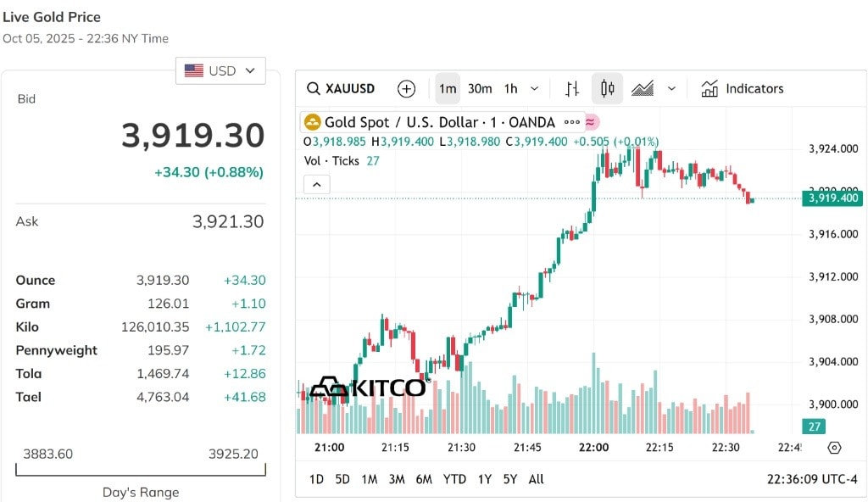
Task: Switch to the 1h interval
Action: click(510, 89)
